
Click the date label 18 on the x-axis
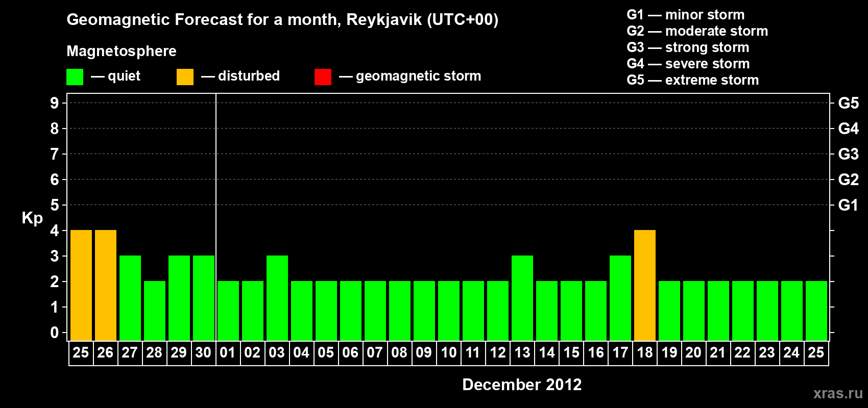pyautogui.click(x=645, y=353)
